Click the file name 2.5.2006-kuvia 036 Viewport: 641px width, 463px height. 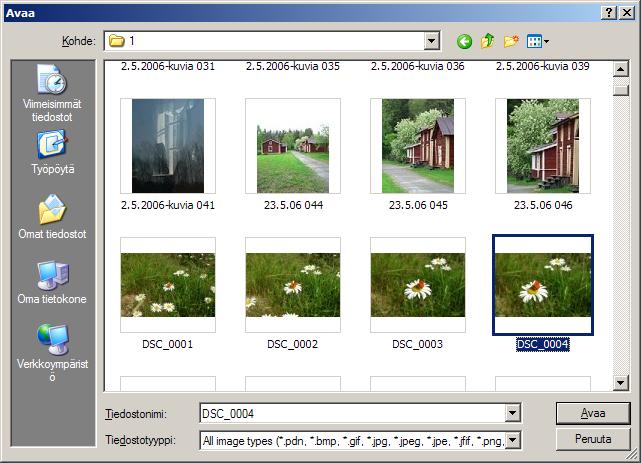418,66
